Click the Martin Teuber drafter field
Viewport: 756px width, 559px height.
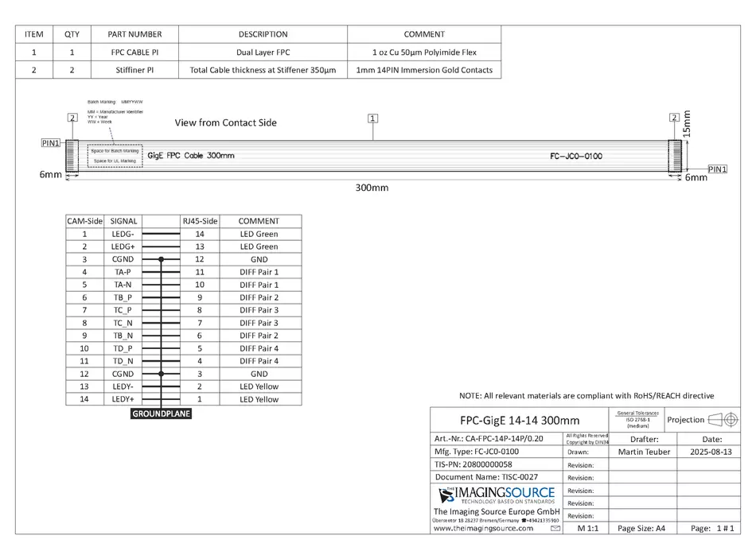coord(644,452)
